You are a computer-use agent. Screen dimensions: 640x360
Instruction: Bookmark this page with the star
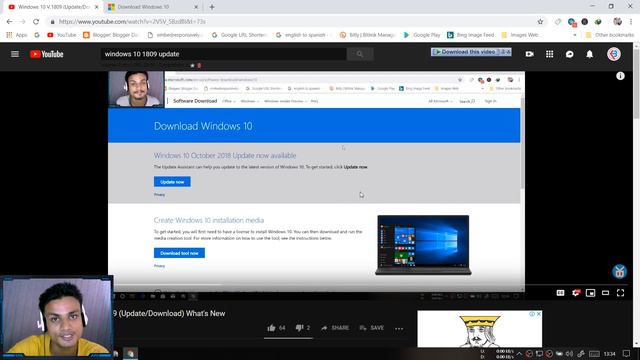(540, 22)
